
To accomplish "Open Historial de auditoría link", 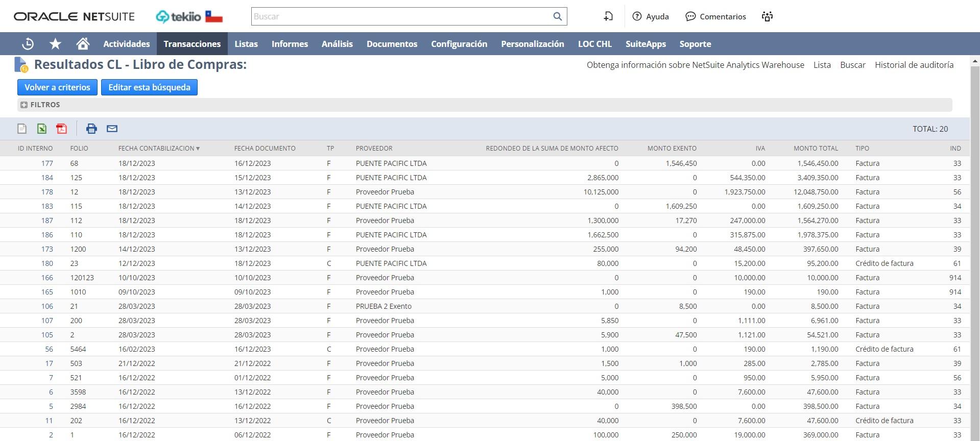I will 914,65.
